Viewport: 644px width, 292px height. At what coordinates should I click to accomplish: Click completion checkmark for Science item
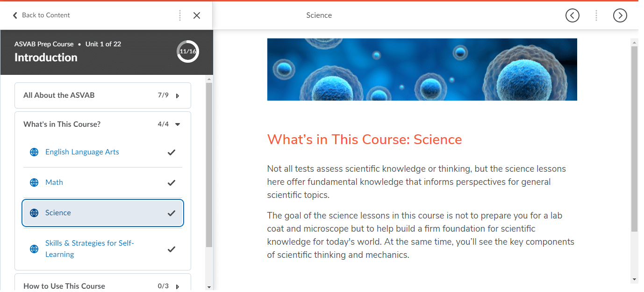(x=172, y=213)
